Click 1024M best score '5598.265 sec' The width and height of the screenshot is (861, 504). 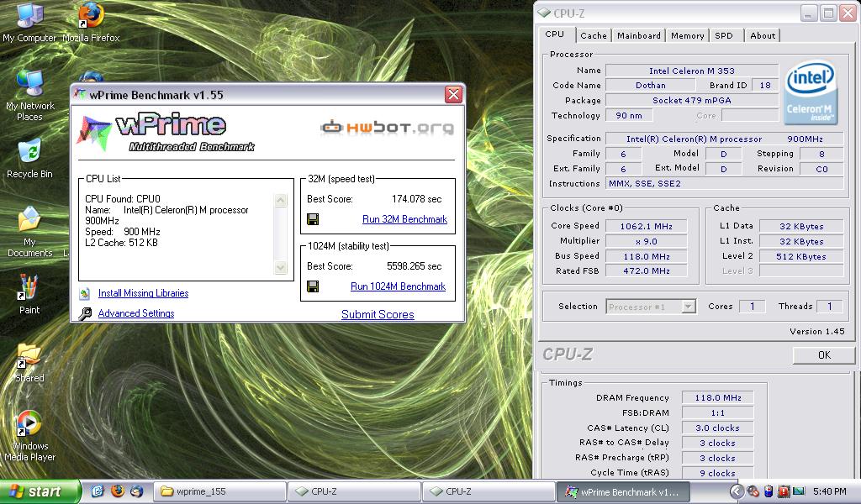[414, 266]
